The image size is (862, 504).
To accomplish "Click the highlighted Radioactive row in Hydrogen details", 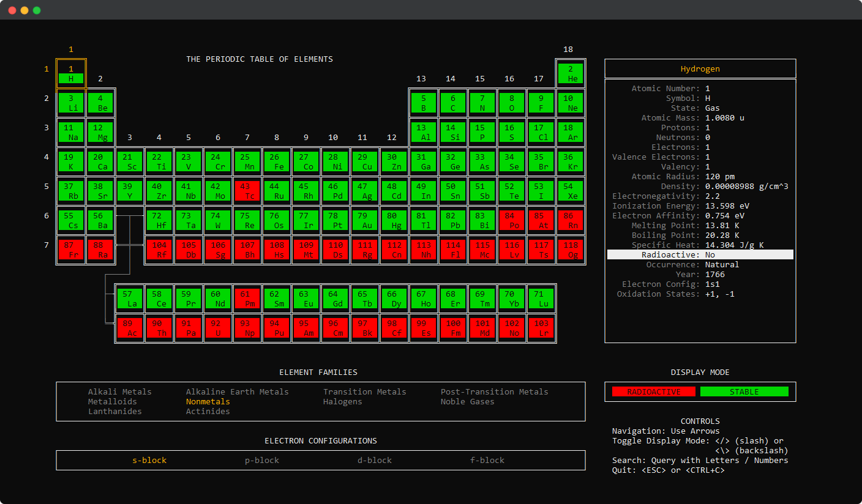I will 700,254.
